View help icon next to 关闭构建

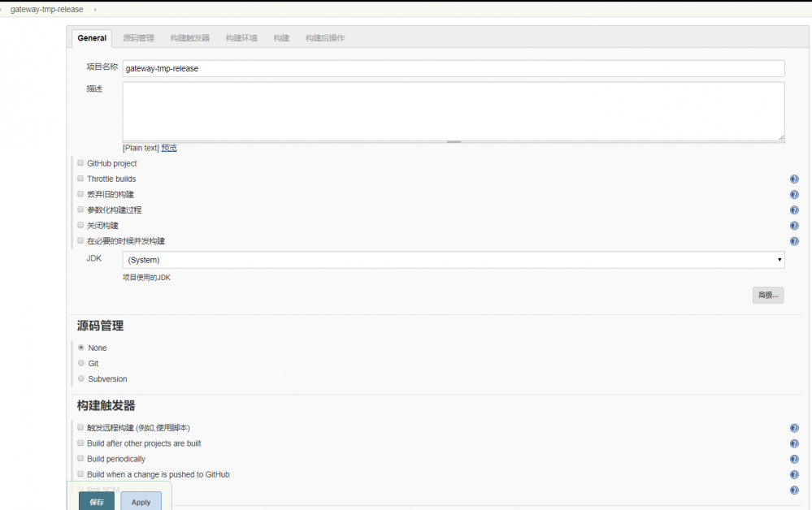(x=794, y=225)
